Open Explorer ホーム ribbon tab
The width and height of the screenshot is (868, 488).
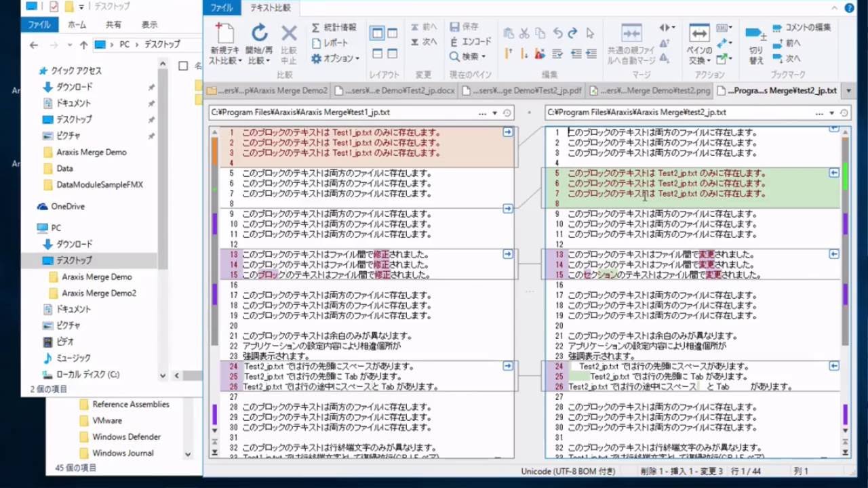coord(77,24)
